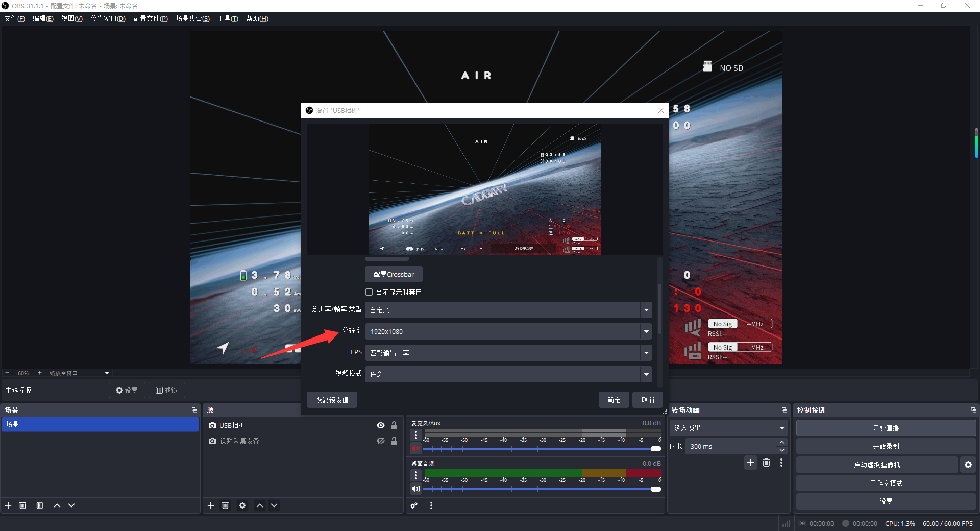980x531 pixels.
Task: Mute the 桌面音频 speaker icon
Action: (416, 489)
